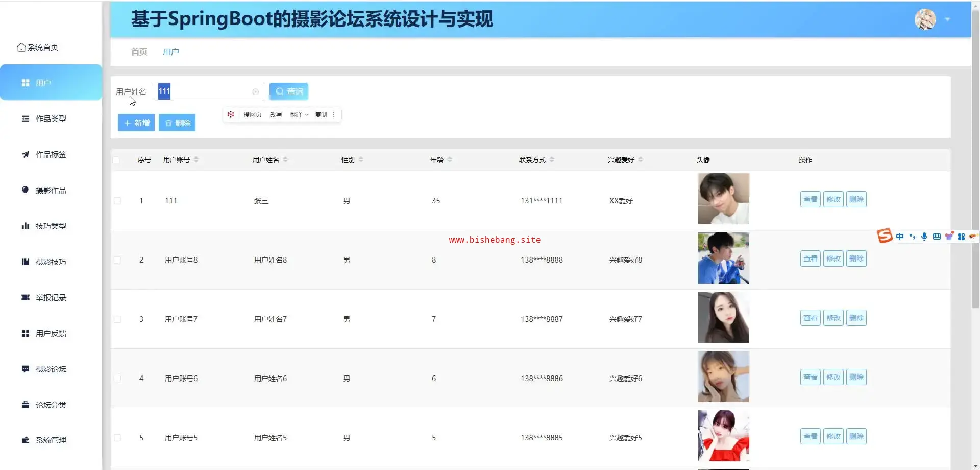Toggle the select-all checkbox in table header
The width and height of the screenshot is (980, 470).
[x=116, y=160]
